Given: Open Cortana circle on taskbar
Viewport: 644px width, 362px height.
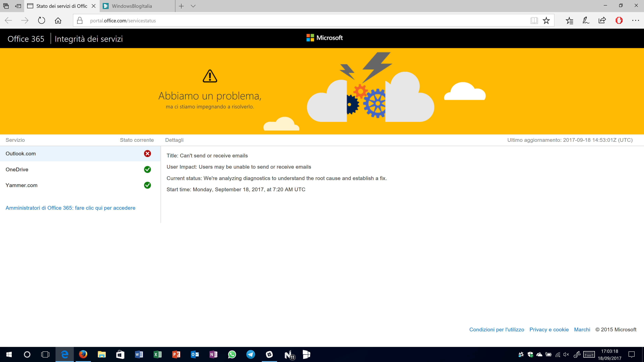Looking at the screenshot, I should pos(27,354).
